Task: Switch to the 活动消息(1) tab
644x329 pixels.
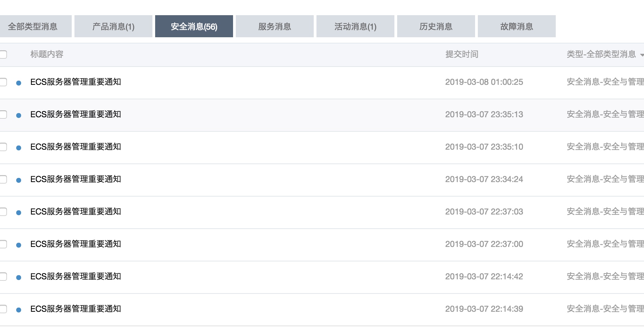Action: tap(355, 26)
